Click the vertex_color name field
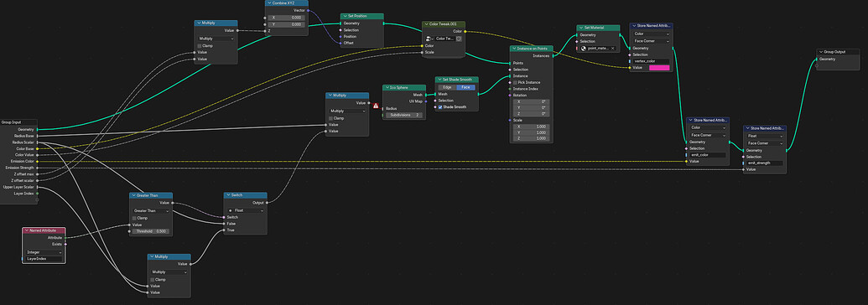 tap(651, 61)
